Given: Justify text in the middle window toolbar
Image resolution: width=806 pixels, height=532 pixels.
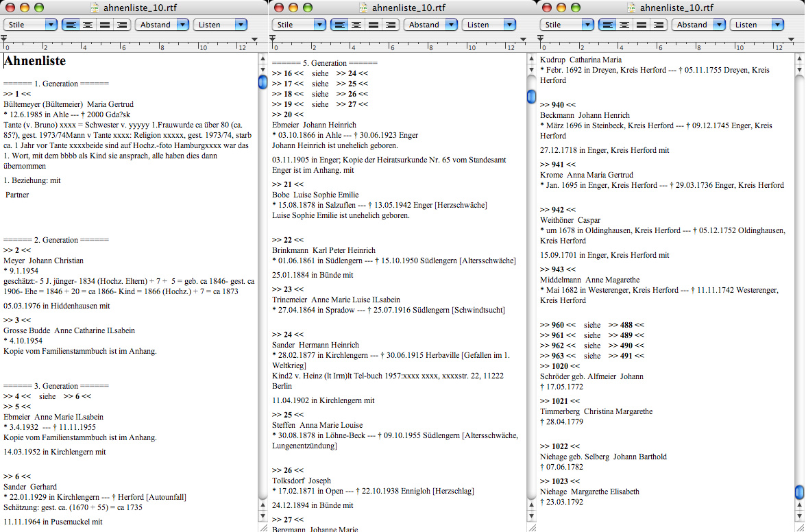Looking at the screenshot, I should click(x=374, y=25).
